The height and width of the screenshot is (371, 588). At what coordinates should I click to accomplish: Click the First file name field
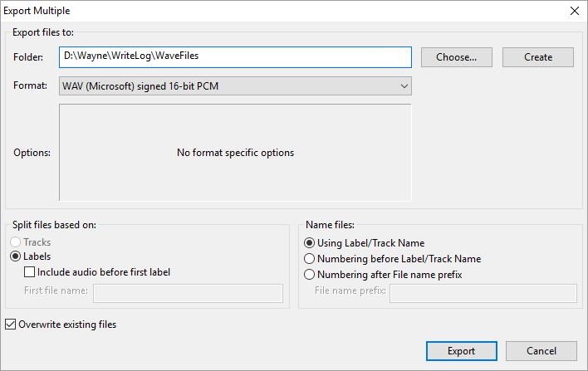pyautogui.click(x=188, y=293)
